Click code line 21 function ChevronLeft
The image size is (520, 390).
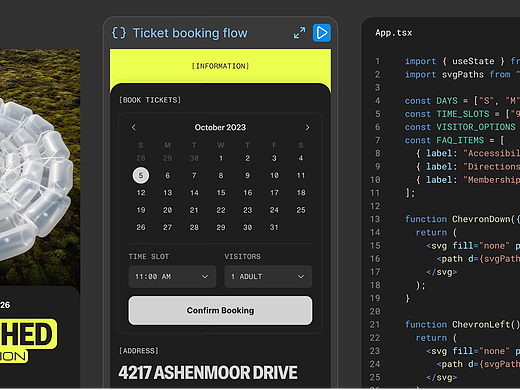(x=462, y=324)
